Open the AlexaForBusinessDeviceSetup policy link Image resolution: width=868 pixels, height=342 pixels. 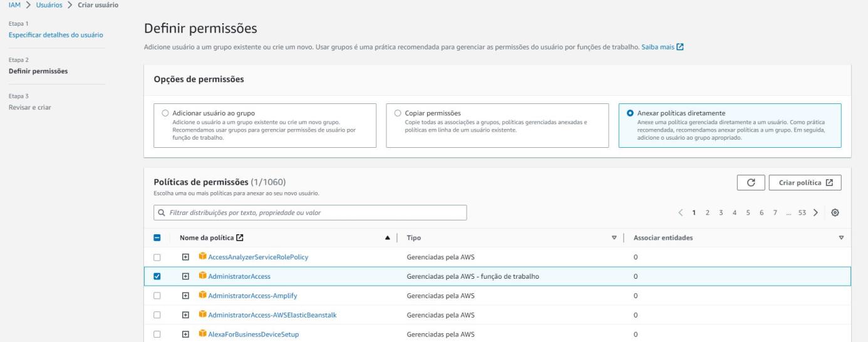254,334
